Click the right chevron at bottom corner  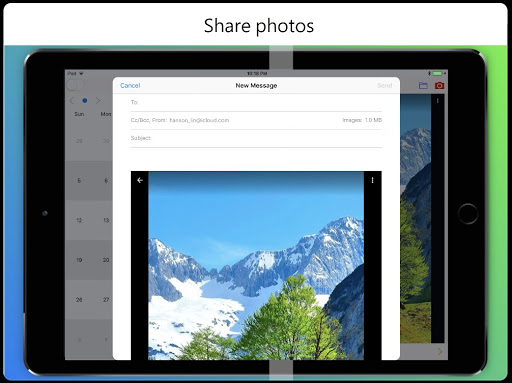pos(440,352)
